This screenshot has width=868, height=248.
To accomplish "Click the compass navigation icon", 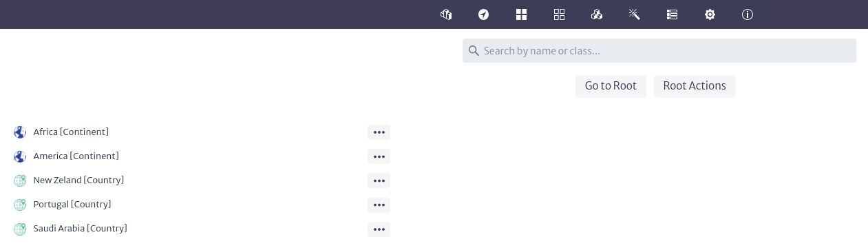I will (484, 14).
